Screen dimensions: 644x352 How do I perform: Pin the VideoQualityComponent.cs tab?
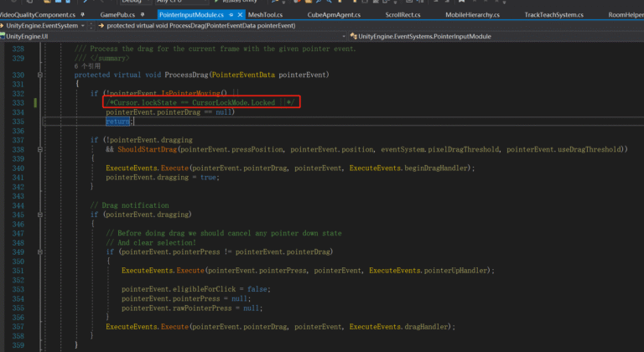tap(82, 15)
